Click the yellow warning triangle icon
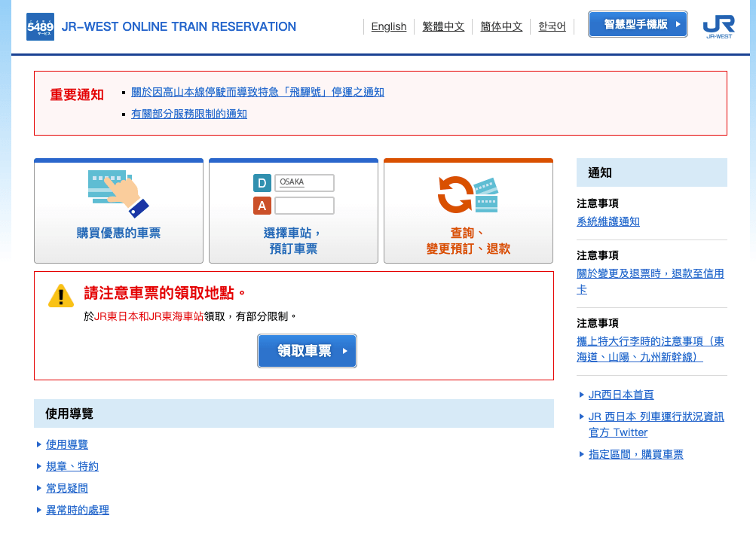This screenshot has height=540, width=756. pyautogui.click(x=61, y=296)
